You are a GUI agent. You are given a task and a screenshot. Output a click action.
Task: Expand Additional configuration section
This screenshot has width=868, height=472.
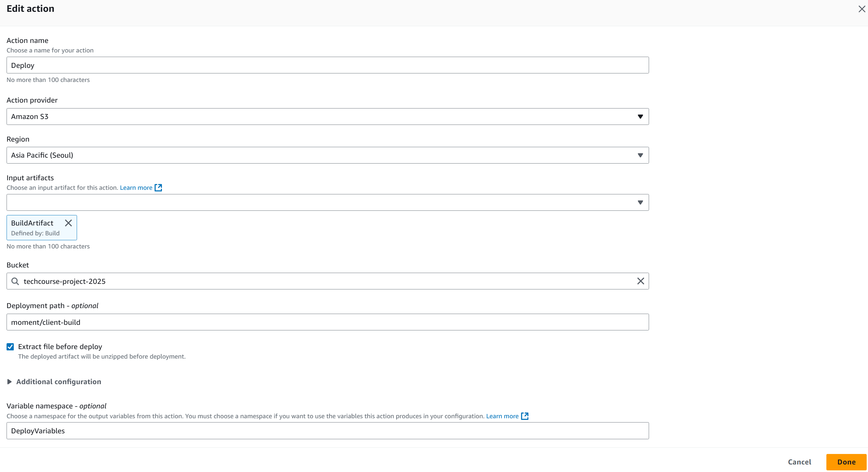(54, 382)
